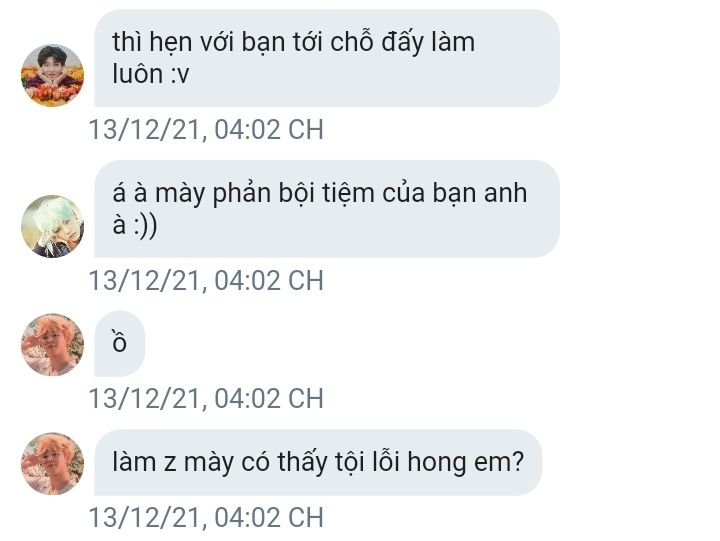
Task: Click the timestamp under the "hong em?" message
Action: coord(206,517)
